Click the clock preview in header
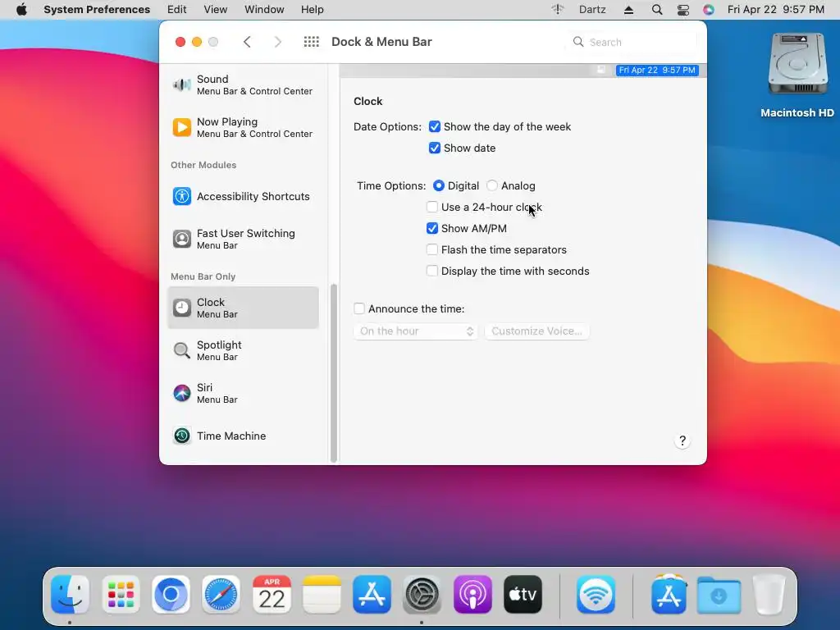 coord(657,71)
